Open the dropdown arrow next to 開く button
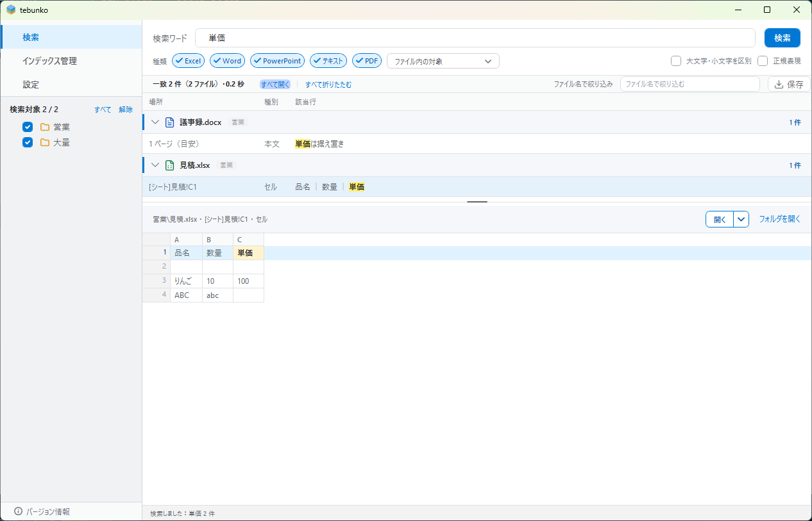This screenshot has height=521, width=812. point(741,219)
